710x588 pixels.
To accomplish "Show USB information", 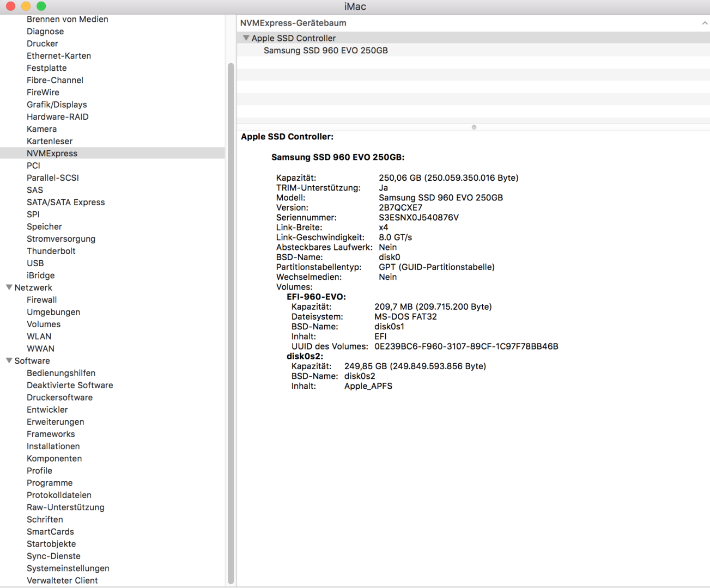I will [x=35, y=263].
